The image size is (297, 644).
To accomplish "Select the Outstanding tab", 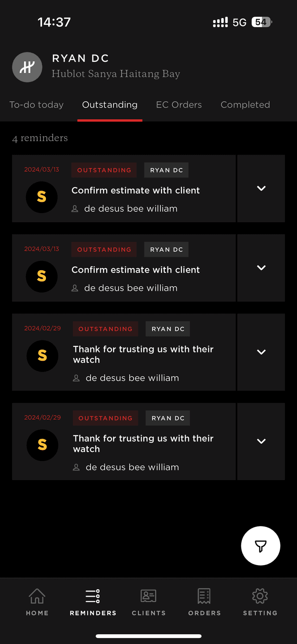I will [110, 105].
